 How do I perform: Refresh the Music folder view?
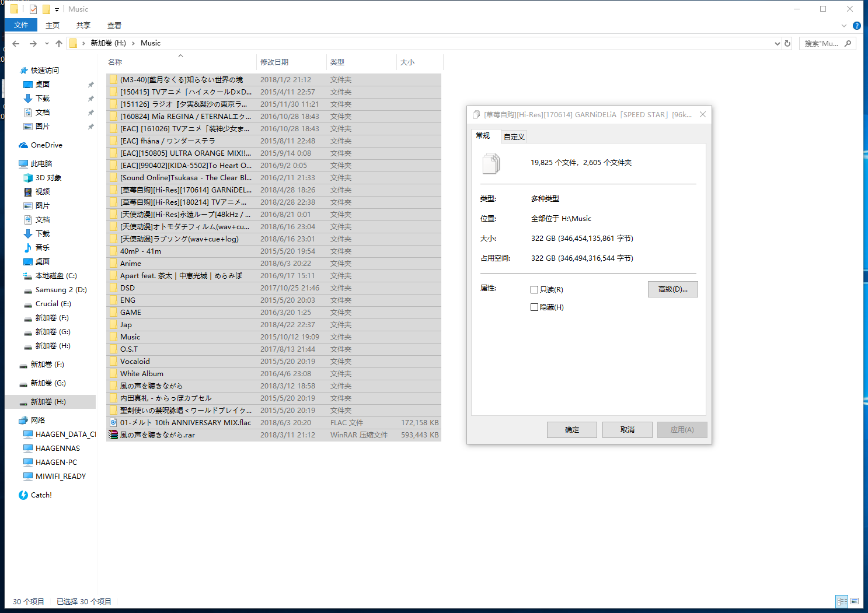(x=787, y=43)
